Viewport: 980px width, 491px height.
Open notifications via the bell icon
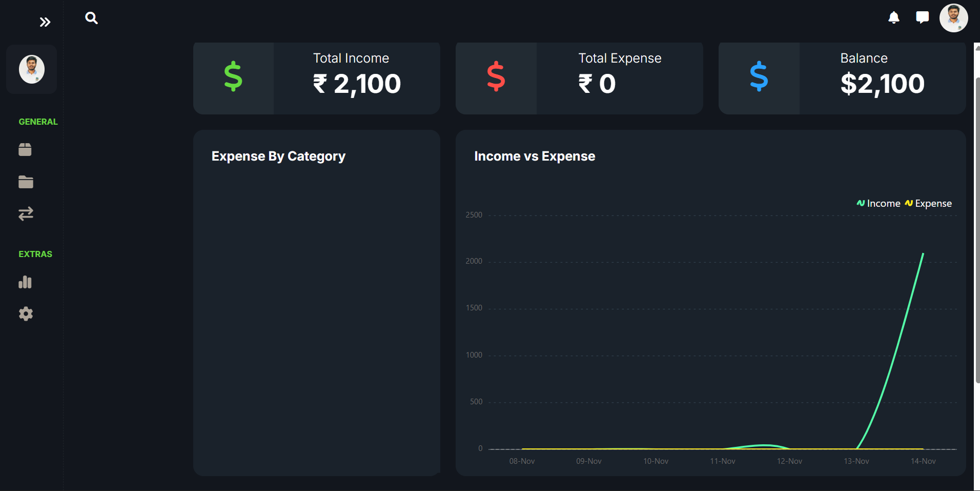893,17
